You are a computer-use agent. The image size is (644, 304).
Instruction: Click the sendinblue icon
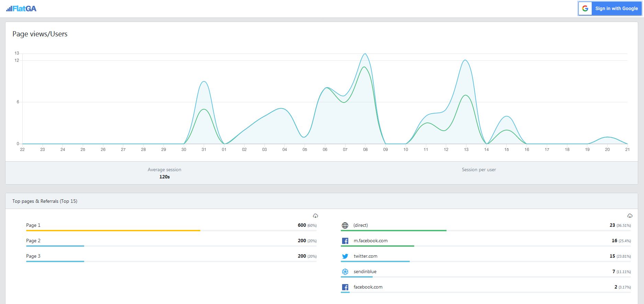[345, 272]
